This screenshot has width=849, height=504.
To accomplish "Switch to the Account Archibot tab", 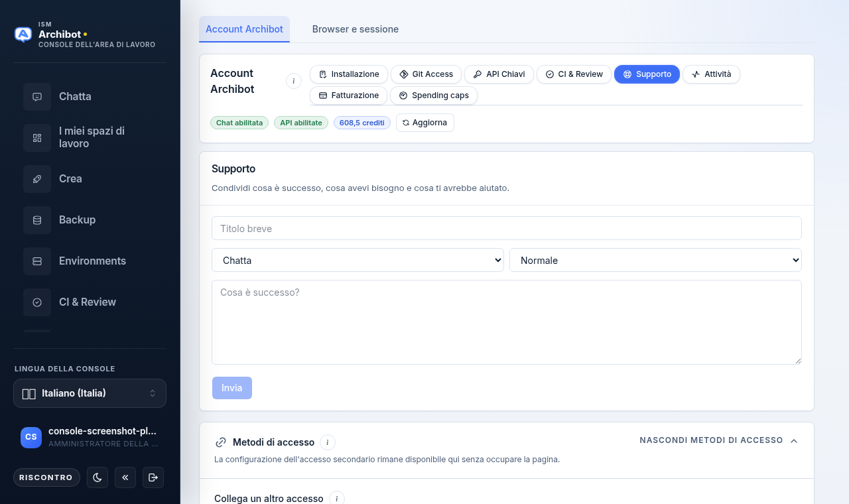I will point(244,29).
